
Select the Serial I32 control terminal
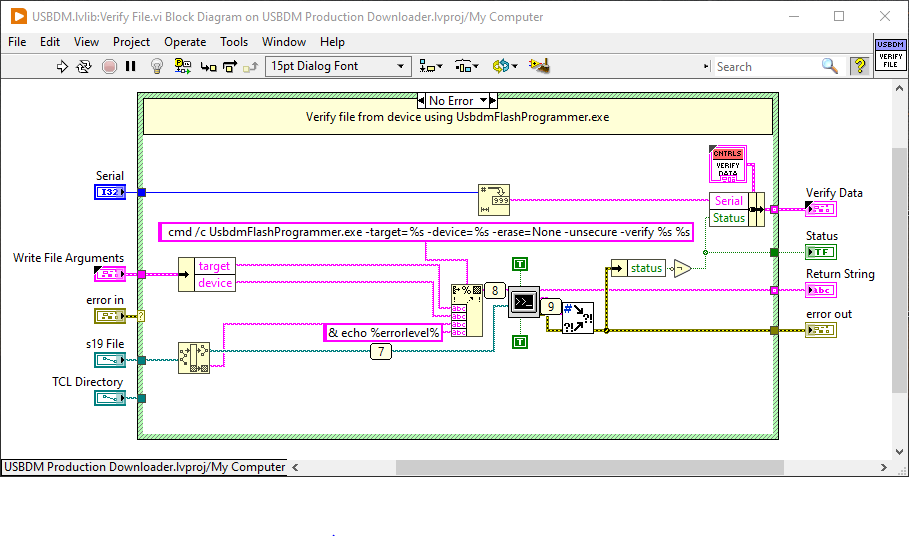click(110, 192)
